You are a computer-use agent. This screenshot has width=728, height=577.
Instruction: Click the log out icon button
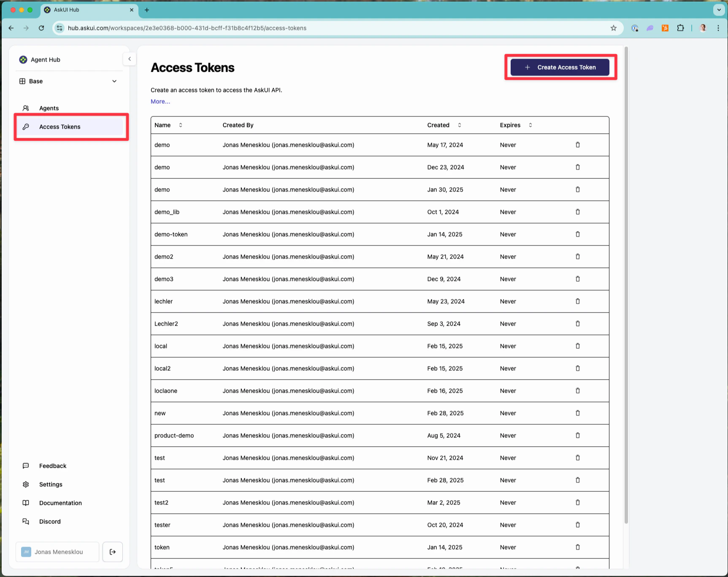point(113,552)
